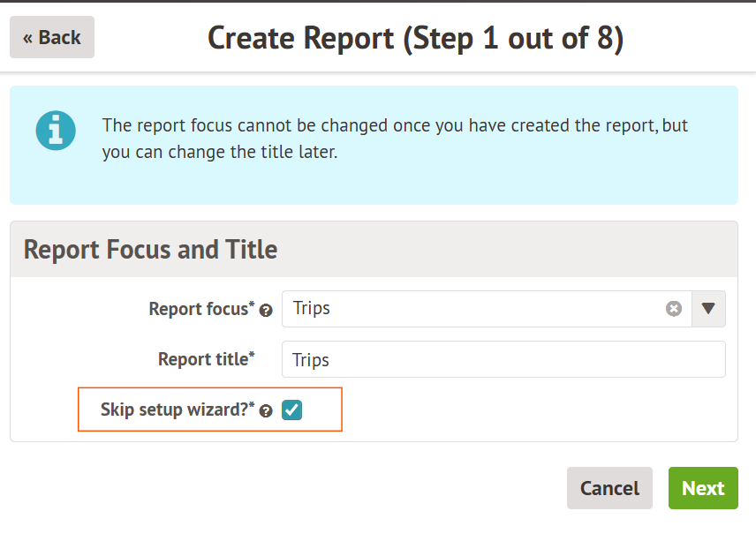
Task: Clear the Report focus selection with the X icon
Action: (x=674, y=309)
